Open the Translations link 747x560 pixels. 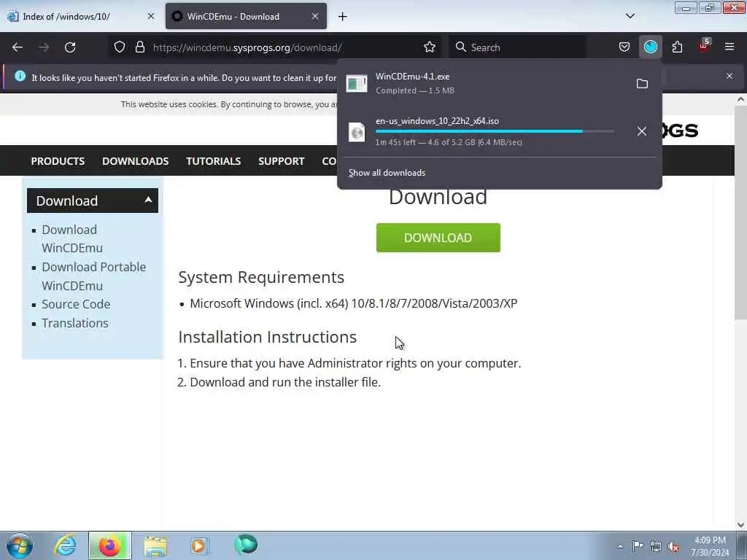coord(75,323)
